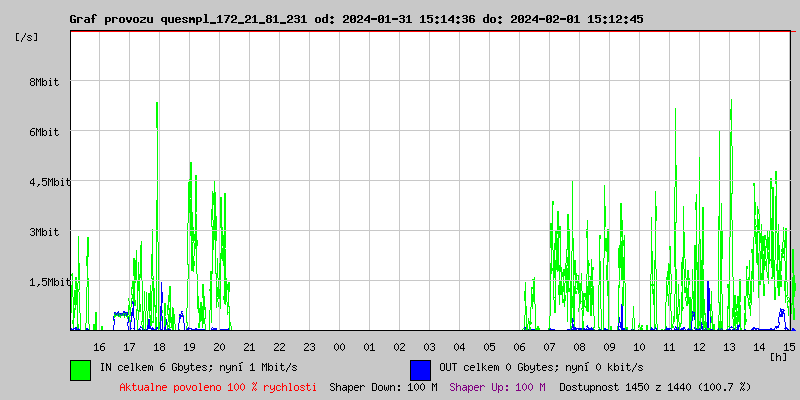
Task: Click the 8Mbit y-axis label
Action: 44,82
